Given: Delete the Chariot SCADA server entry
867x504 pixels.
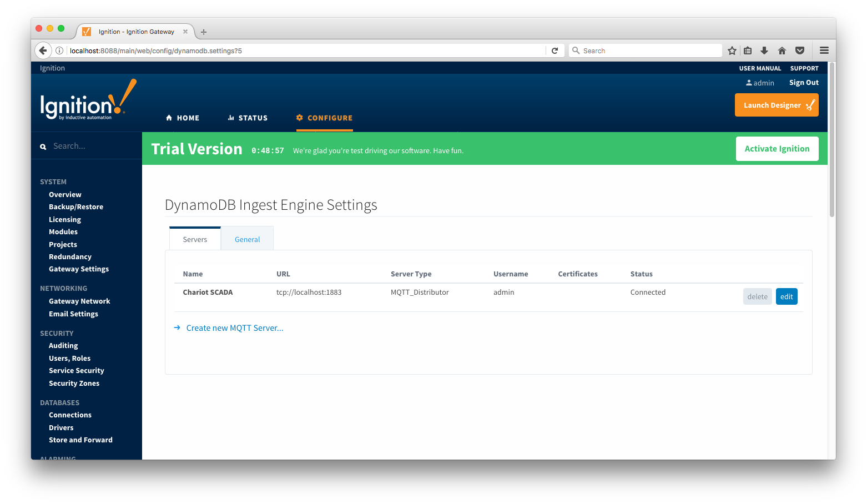Looking at the screenshot, I should click(x=757, y=296).
